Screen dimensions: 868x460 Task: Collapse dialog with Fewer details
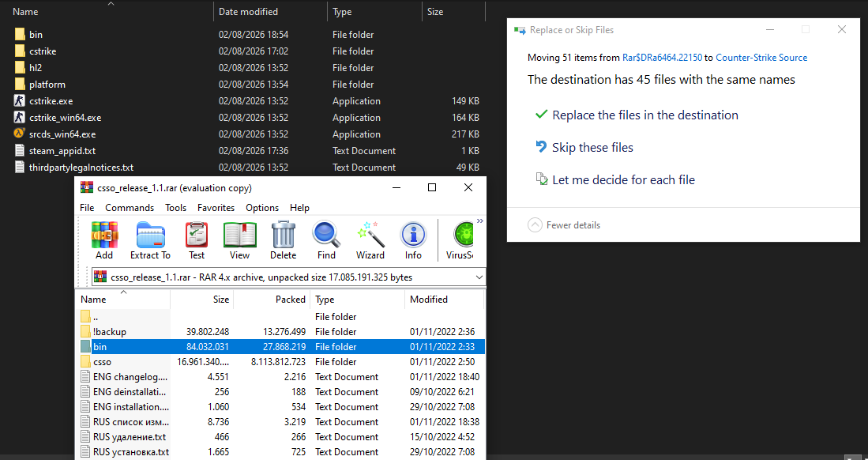[x=564, y=225]
